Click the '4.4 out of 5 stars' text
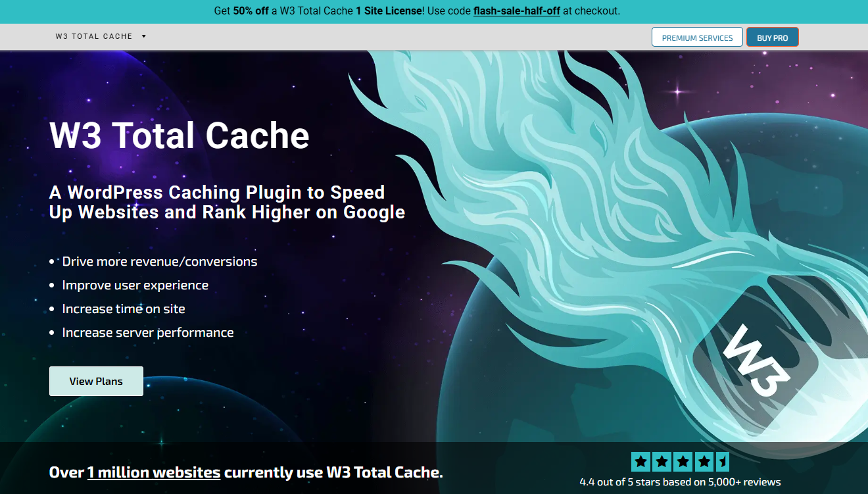868x494 pixels. (x=680, y=482)
